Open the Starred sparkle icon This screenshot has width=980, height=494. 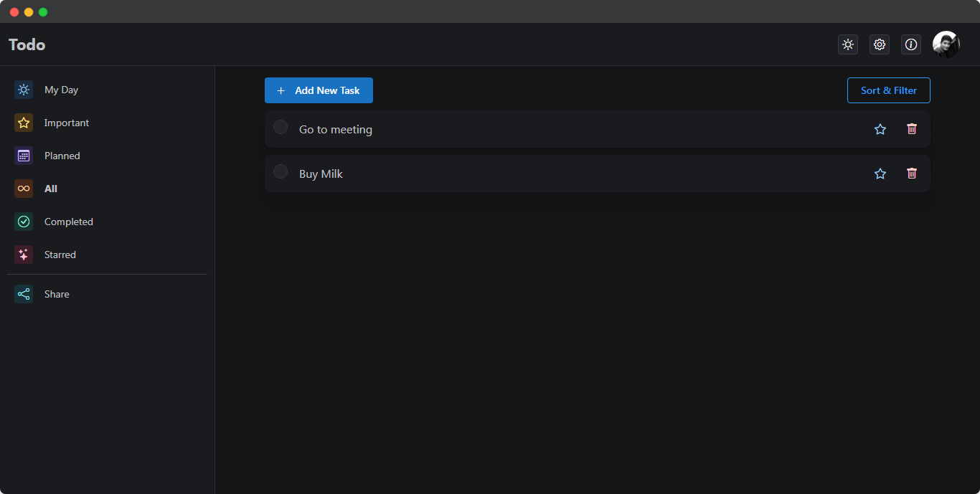point(23,255)
